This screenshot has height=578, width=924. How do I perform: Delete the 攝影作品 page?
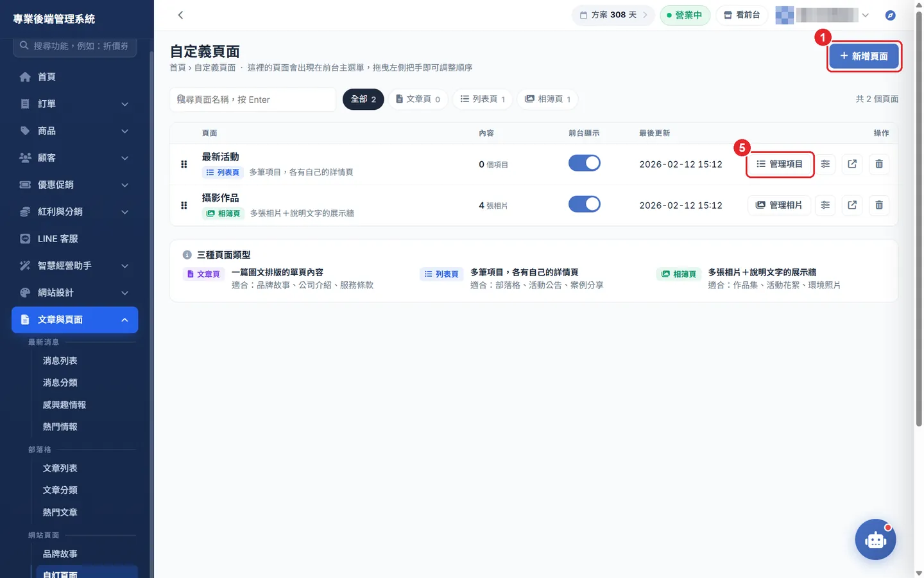[x=879, y=206]
